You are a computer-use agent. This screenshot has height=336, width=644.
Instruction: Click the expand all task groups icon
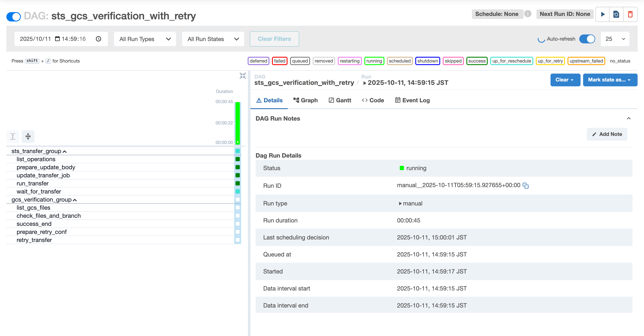click(13, 136)
